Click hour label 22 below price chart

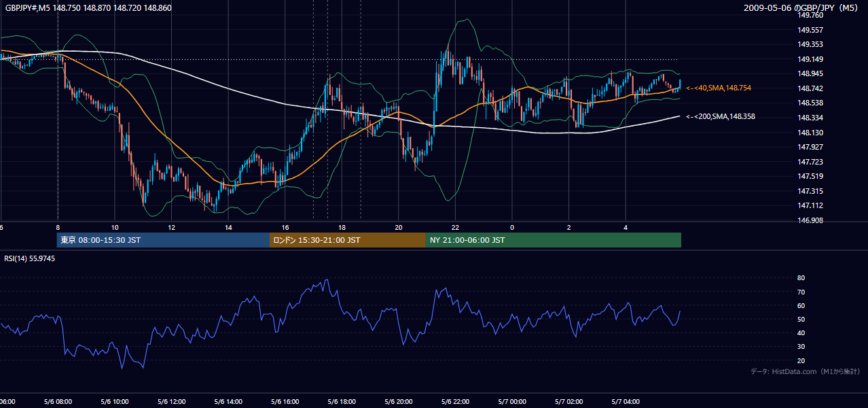(455, 228)
